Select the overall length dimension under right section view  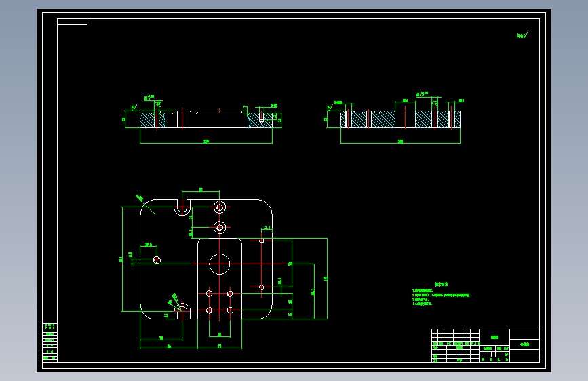[x=401, y=142]
